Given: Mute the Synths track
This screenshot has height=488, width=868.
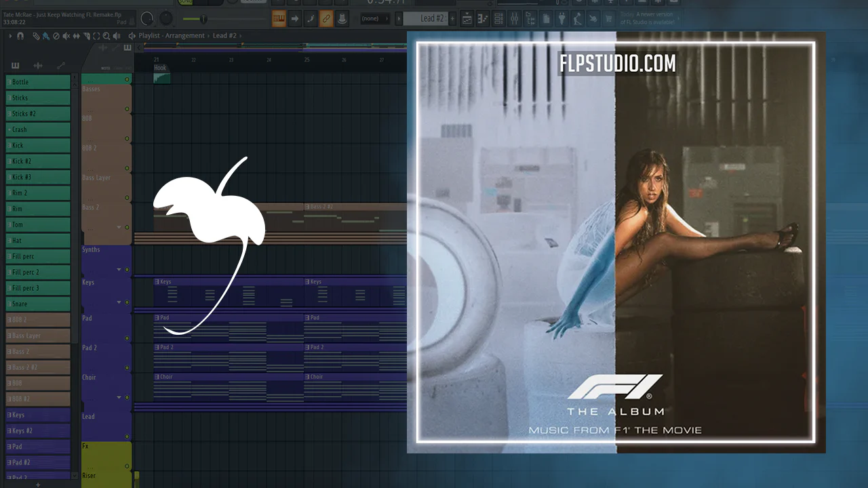Looking at the screenshot, I should 127,270.
